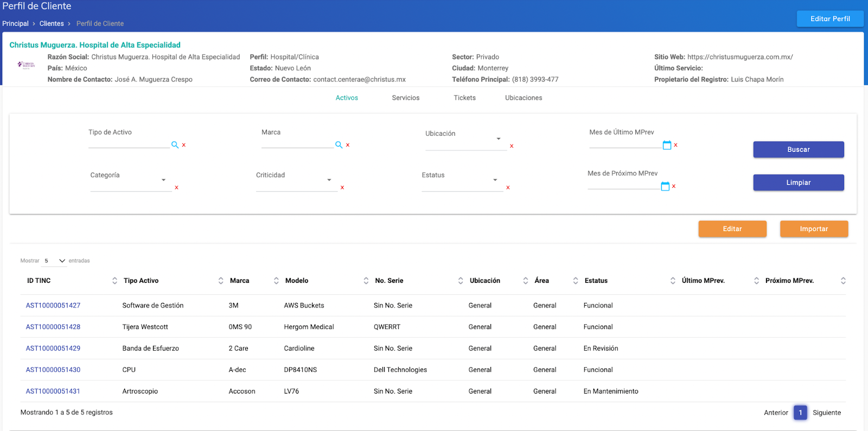The height and width of the screenshot is (431, 868).
Task: Expand the Estatus filter dropdown
Action: pos(495,180)
